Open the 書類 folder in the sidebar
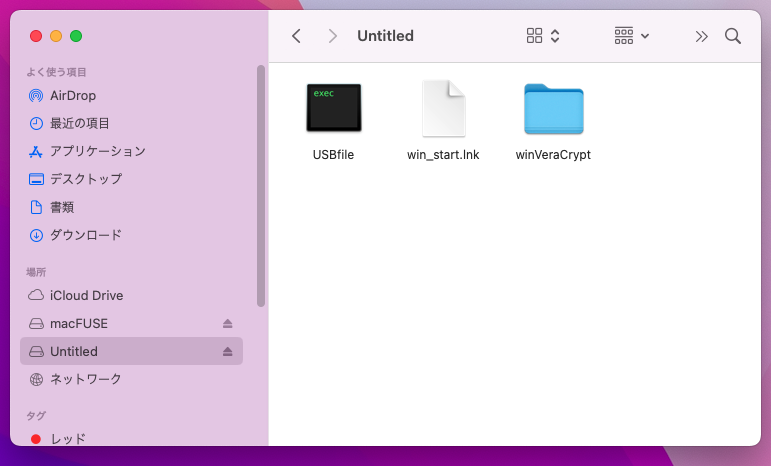This screenshot has height=466, width=771. (62, 207)
